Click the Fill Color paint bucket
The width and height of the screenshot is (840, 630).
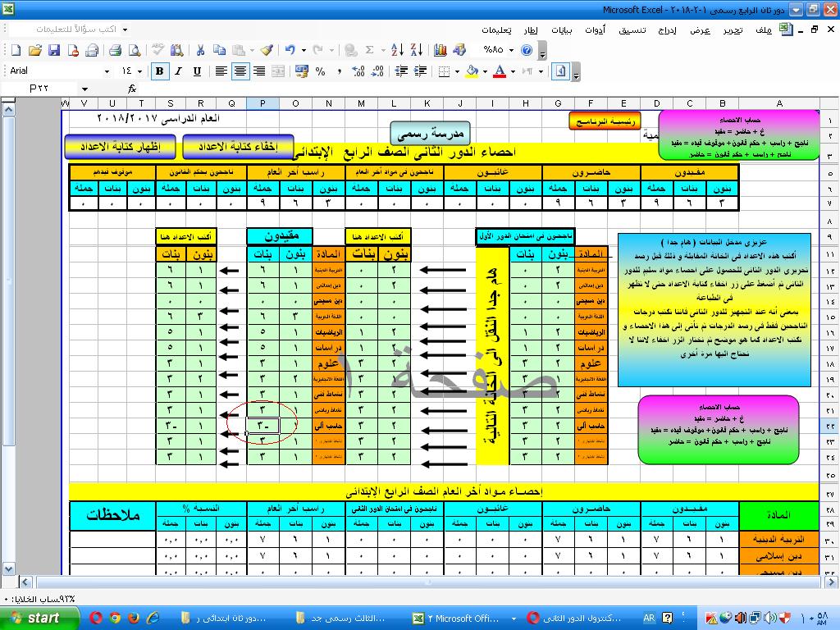472,71
